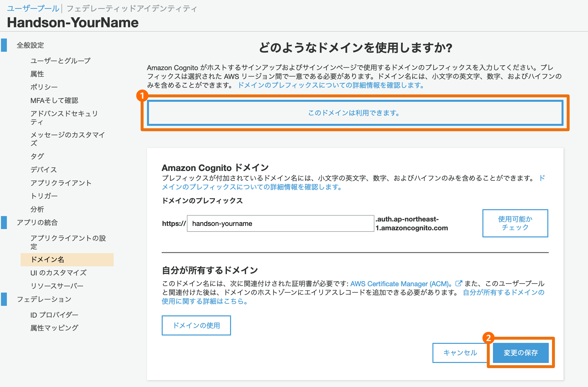Click the 自分が所有するドメイン heading
Image resolution: width=588 pixels, height=387 pixels.
click(x=210, y=270)
